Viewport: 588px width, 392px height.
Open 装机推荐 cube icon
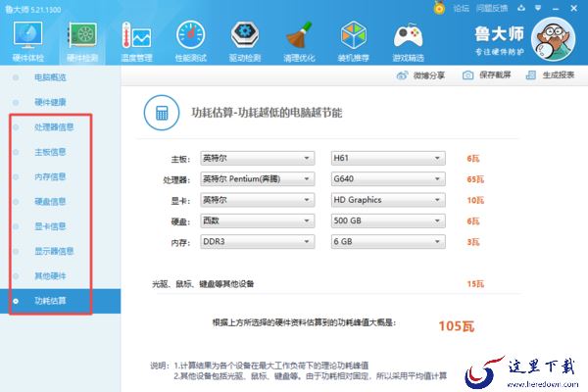353,41
